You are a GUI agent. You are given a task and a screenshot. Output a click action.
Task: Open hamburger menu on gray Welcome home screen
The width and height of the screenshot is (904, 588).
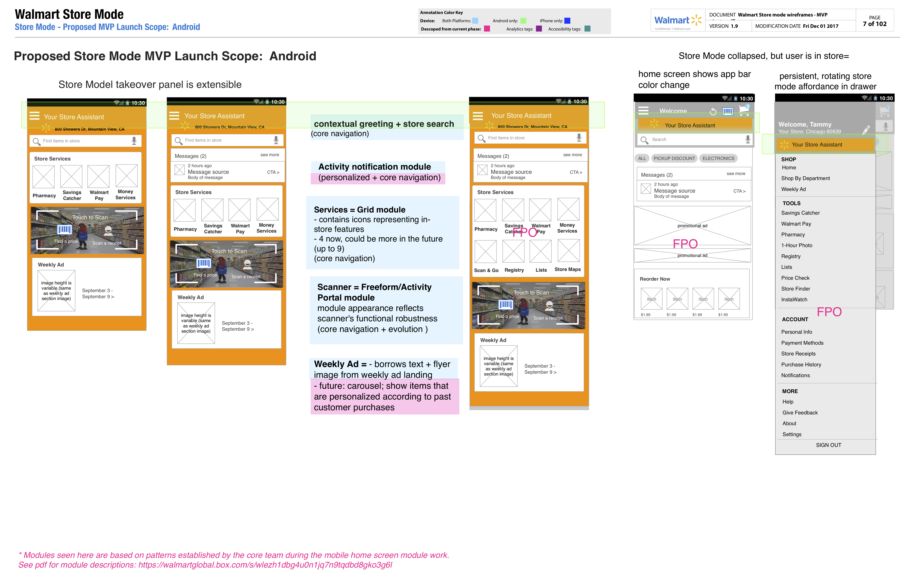[x=643, y=110]
